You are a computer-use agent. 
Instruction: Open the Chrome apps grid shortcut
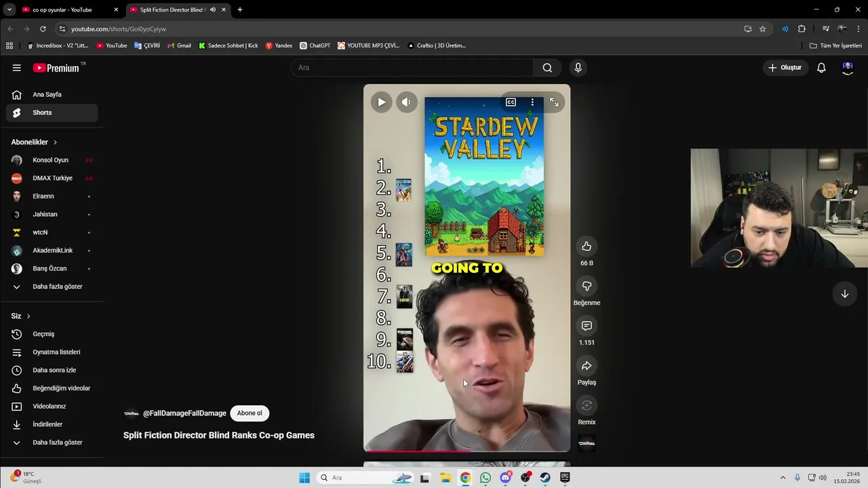click(9, 45)
